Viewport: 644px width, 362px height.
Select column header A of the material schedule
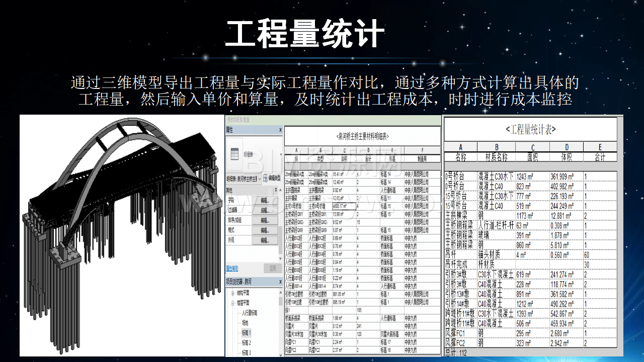click(x=296, y=150)
